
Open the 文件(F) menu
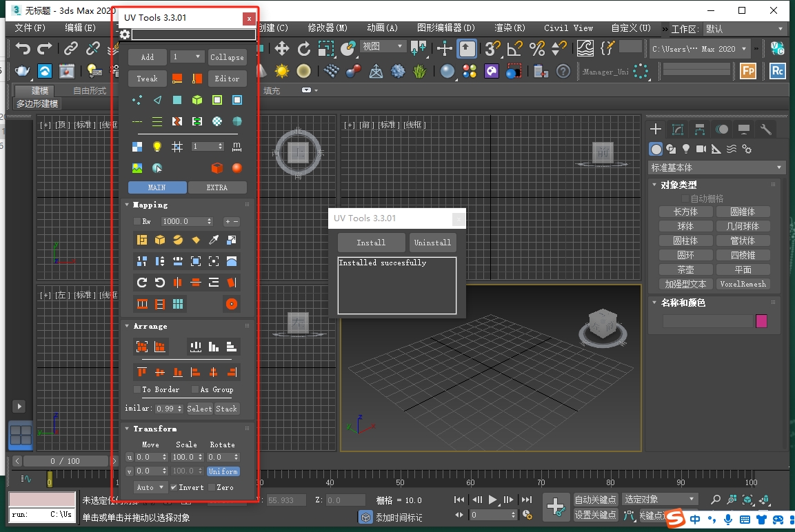30,28
